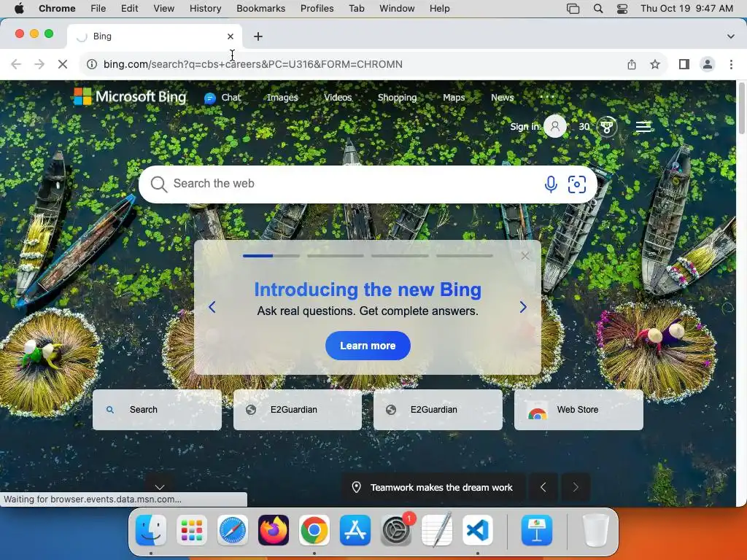Screen dimensions: 747x560
Task: Switch to Videos search tab
Action: coord(338,98)
